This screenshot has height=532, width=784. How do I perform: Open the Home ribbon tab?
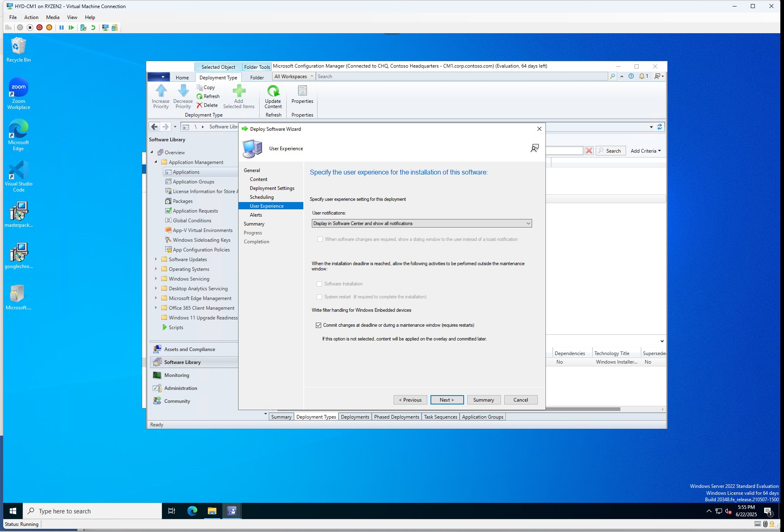pyautogui.click(x=182, y=77)
